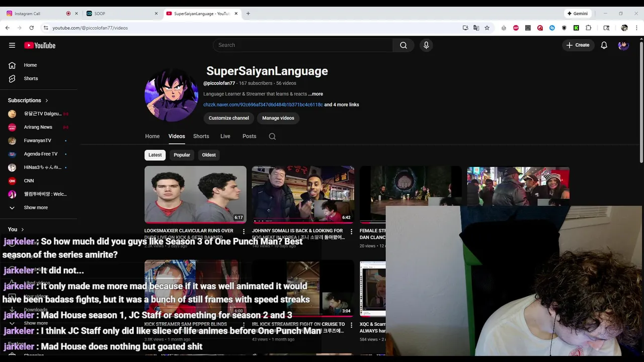Screen dimensions: 644x362
Task: Open the YouTube hamburger guide menu
Action: [12, 45]
